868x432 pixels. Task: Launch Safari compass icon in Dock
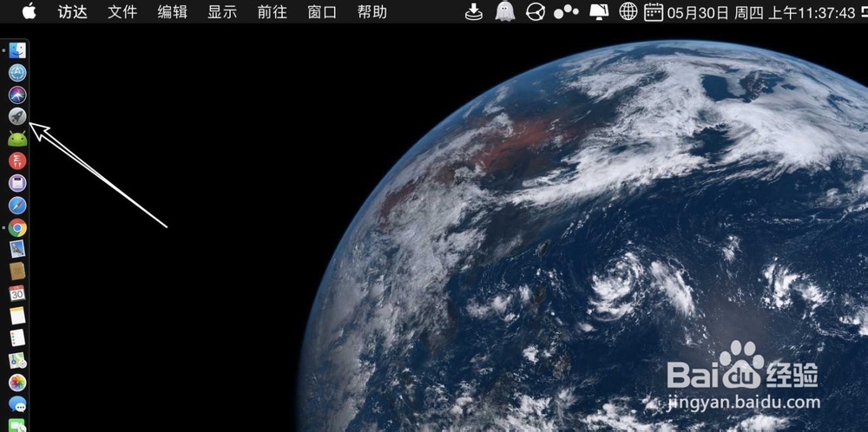click(17, 206)
